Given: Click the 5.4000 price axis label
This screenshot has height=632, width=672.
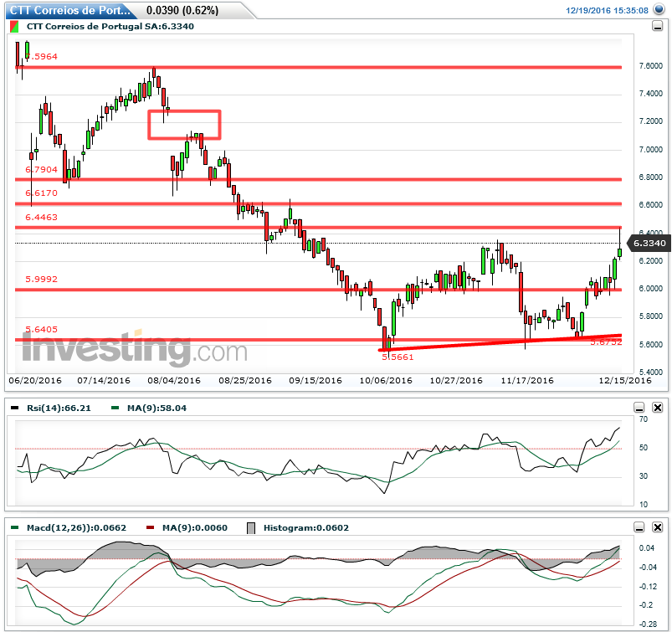Looking at the screenshot, I should (x=650, y=372).
